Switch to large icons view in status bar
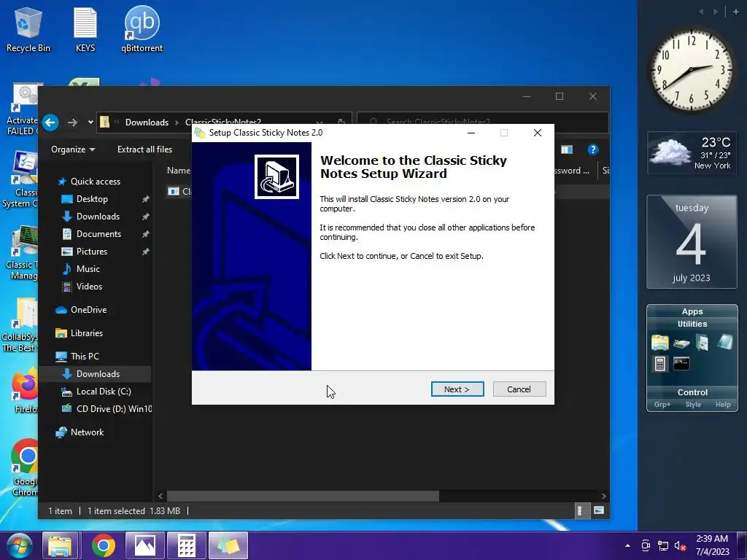The height and width of the screenshot is (560, 747). 599,510
